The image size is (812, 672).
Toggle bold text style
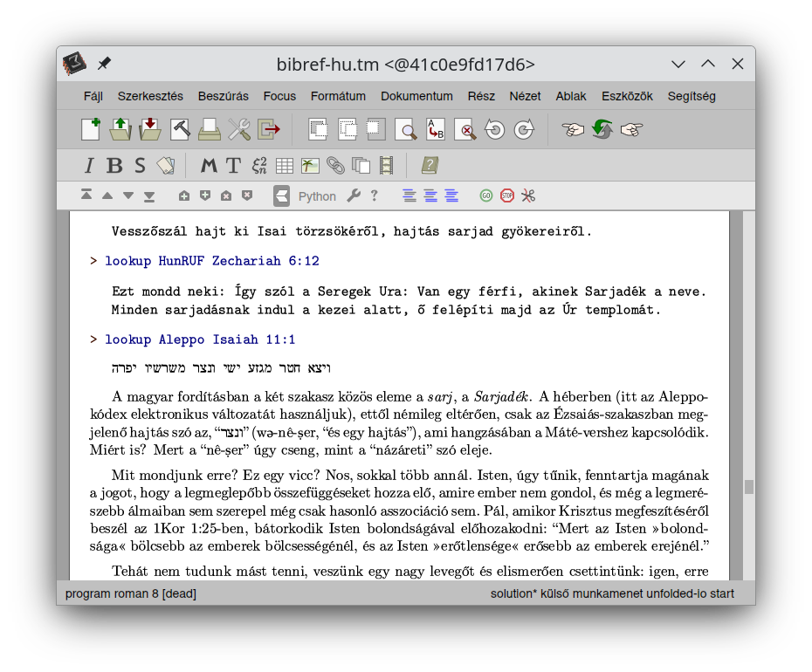[114, 165]
